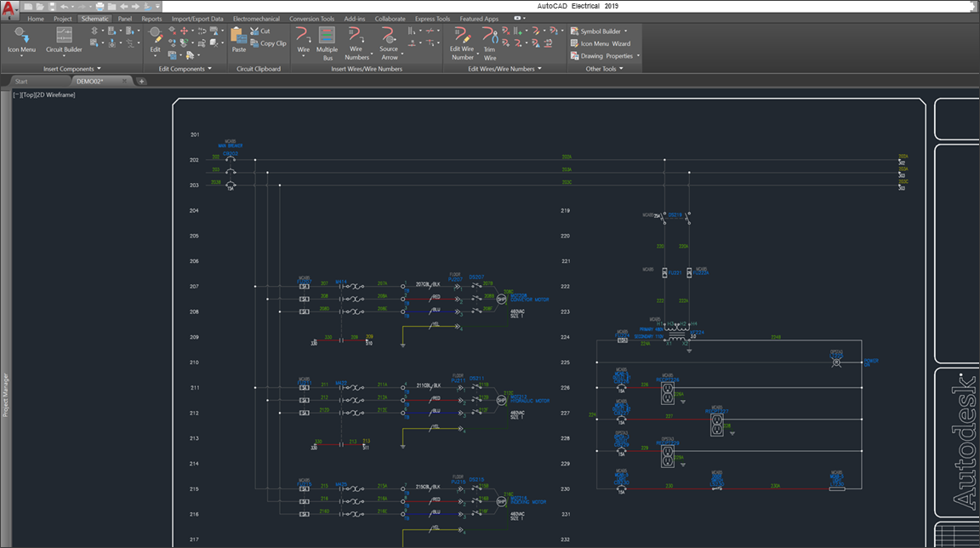The width and height of the screenshot is (980, 548).
Task: Open the Circuit Builder tool
Action: pyautogui.click(x=64, y=37)
